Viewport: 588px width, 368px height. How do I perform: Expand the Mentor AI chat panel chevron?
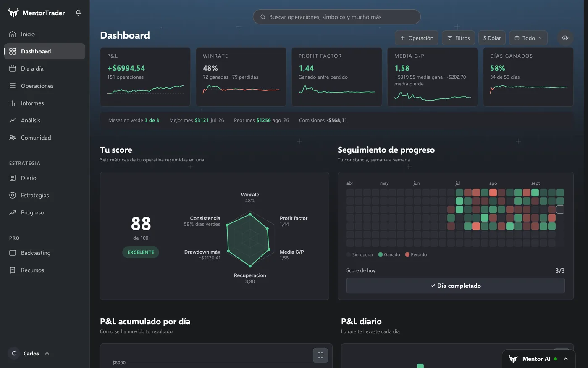coord(566,359)
